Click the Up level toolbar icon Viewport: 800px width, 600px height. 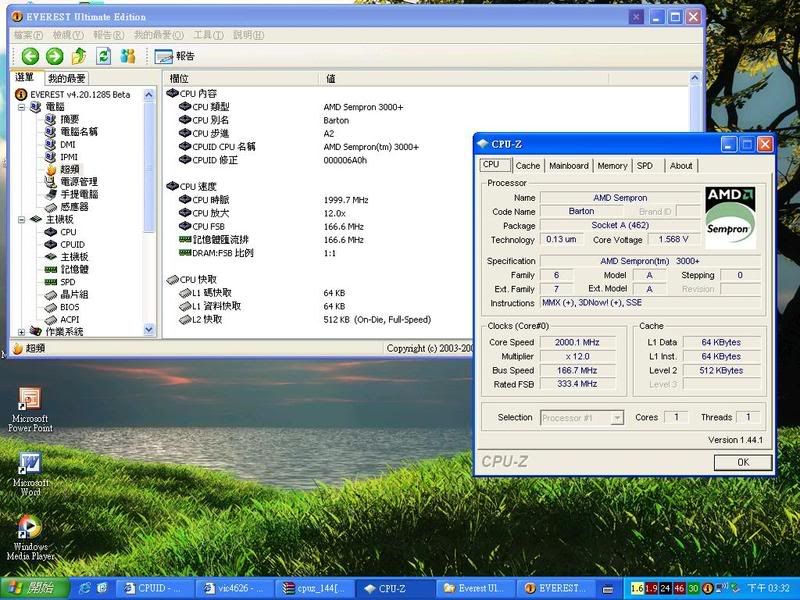click(79, 56)
